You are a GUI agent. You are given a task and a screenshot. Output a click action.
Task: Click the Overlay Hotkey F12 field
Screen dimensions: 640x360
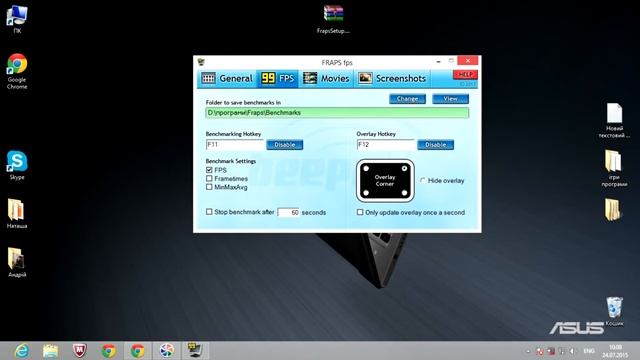tap(386, 145)
